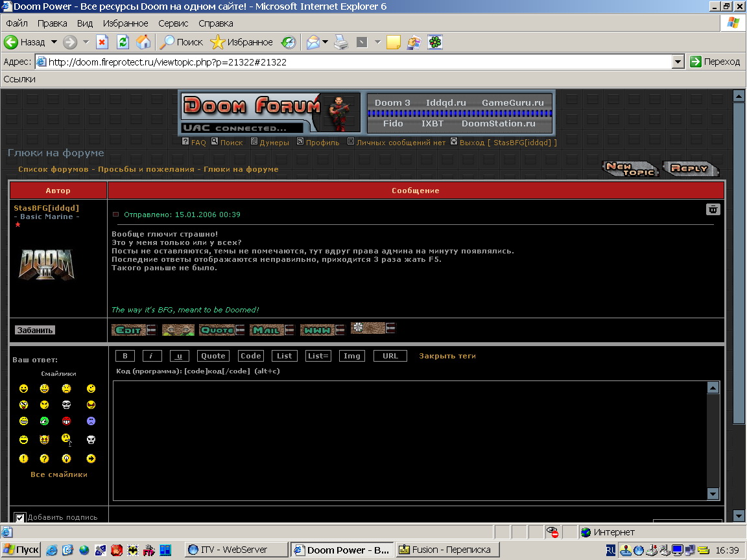
Task: Click inside the reply message text area
Action: coord(409,441)
